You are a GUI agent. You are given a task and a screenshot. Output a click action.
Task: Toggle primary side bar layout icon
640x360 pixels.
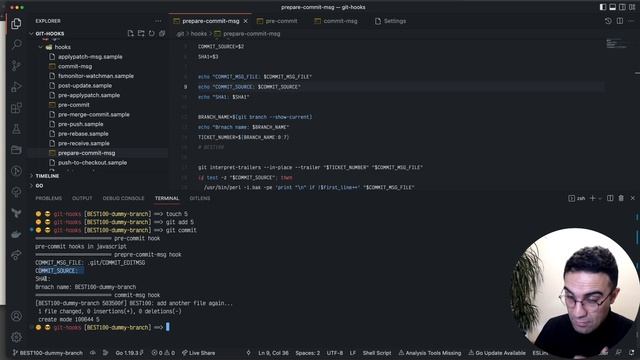[x=603, y=7]
